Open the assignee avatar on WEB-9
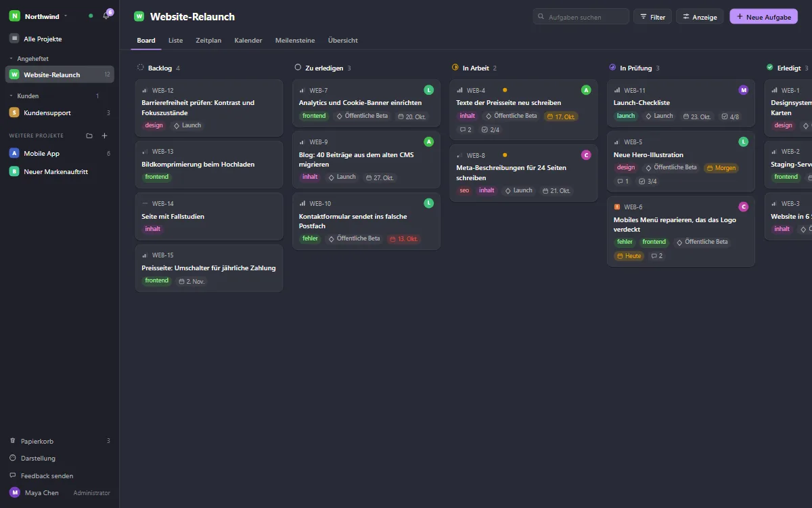 coord(428,142)
